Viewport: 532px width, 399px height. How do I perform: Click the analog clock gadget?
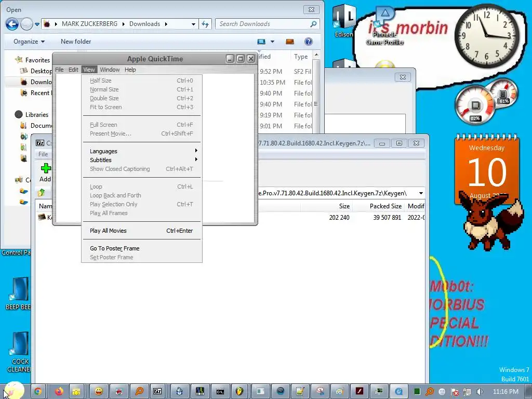pyautogui.click(x=486, y=35)
